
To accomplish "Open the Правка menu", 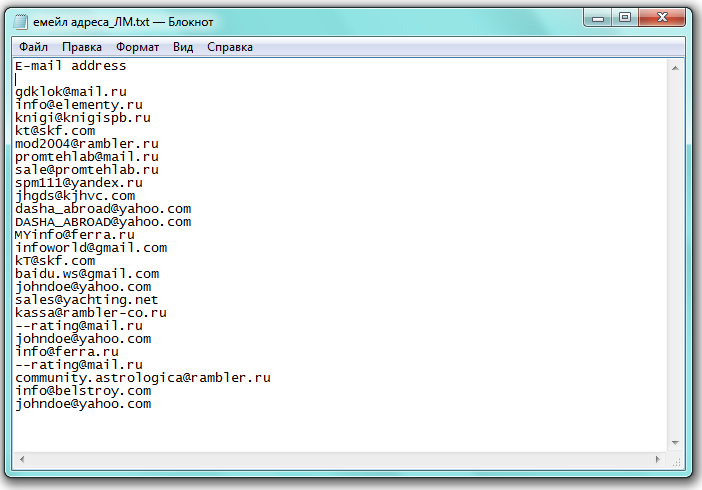I will tap(82, 47).
